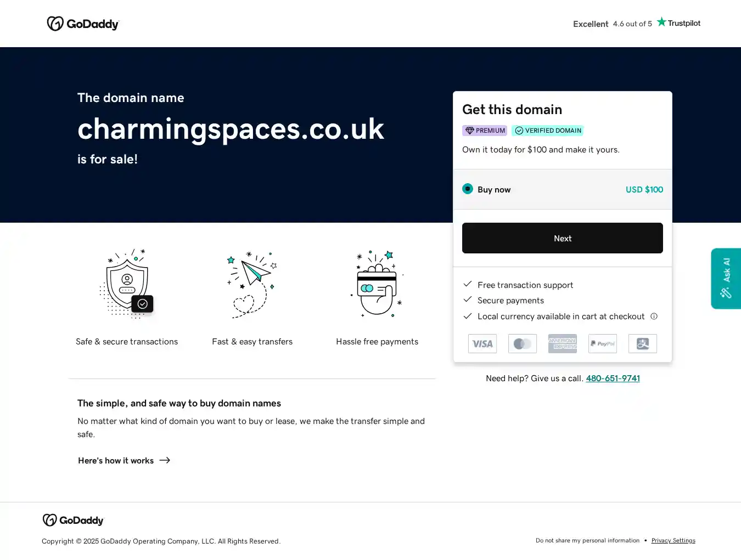
Task: Click the arrow beside Here's how it works
Action: 165,460
